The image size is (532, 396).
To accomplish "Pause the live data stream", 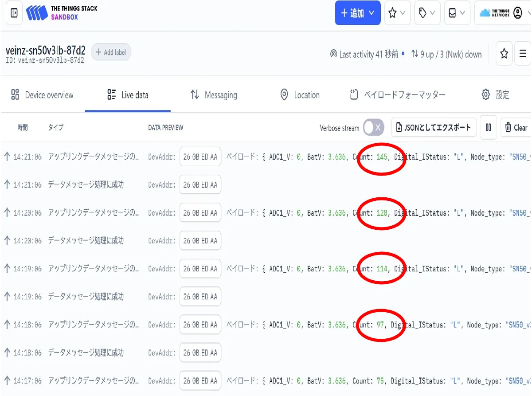I will (x=489, y=128).
